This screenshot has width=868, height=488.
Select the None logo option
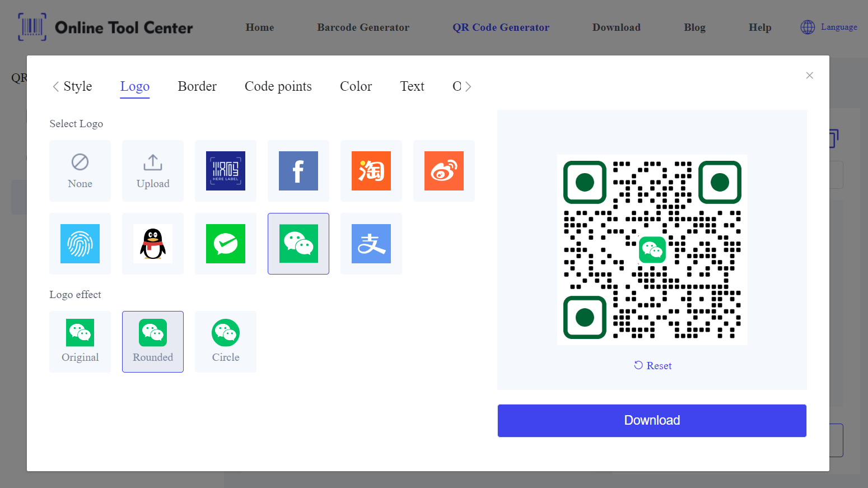point(80,171)
